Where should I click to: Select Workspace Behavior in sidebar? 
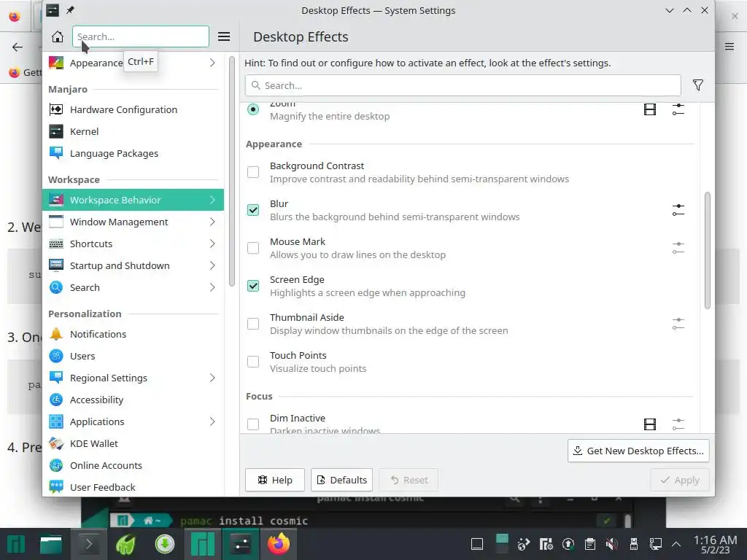tap(133, 200)
